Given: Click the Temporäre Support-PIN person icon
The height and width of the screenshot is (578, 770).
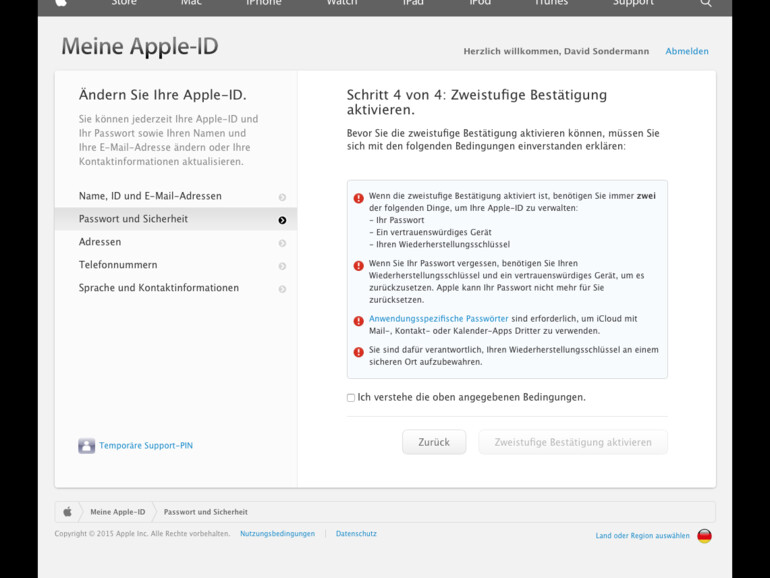Looking at the screenshot, I should click(86, 445).
